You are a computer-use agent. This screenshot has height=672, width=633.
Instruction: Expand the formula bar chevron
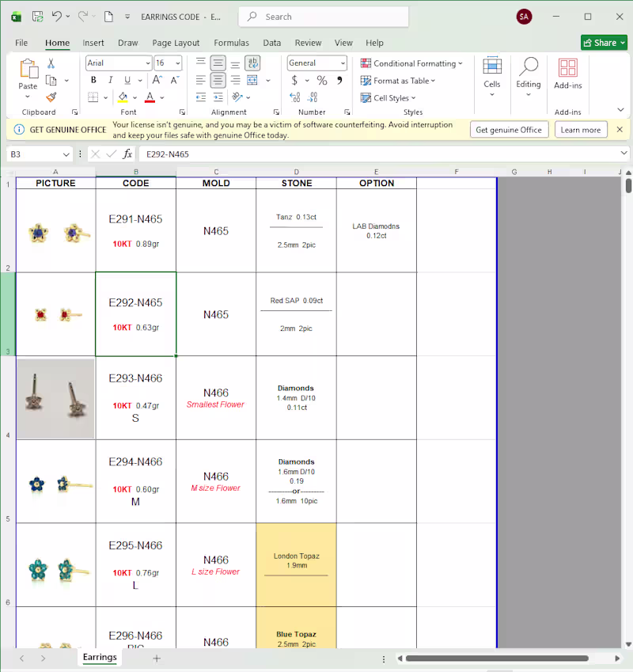pyautogui.click(x=624, y=153)
